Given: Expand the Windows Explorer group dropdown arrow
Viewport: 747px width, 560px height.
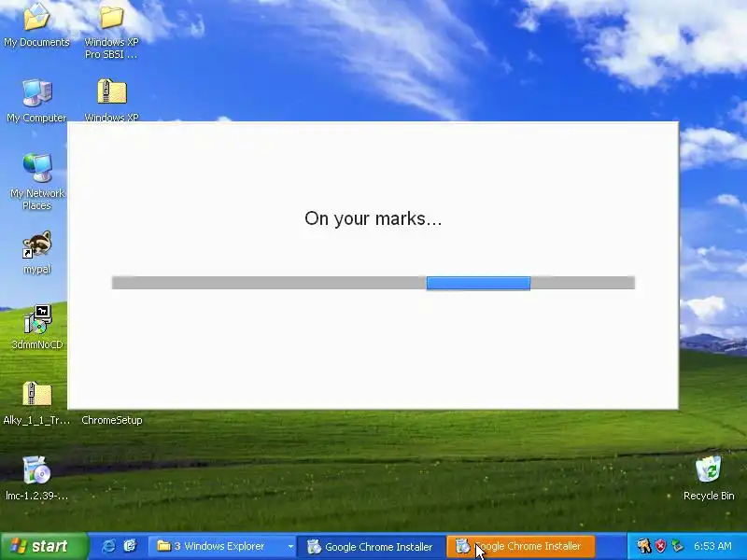Looking at the screenshot, I should click(x=290, y=546).
